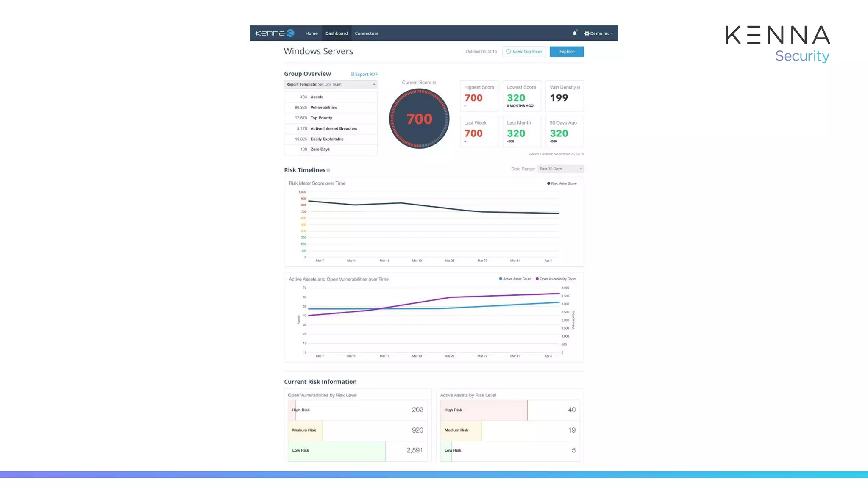
Task: Open the Report Template dropdown
Action: [x=331, y=84]
